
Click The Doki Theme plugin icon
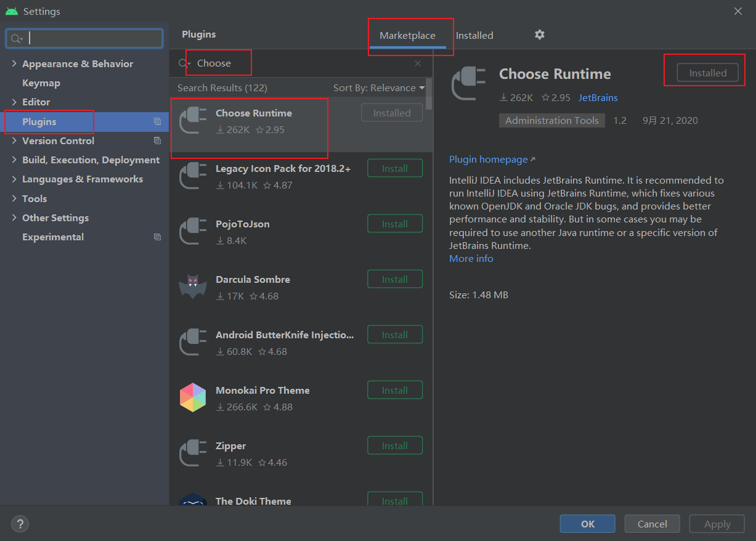point(193,500)
